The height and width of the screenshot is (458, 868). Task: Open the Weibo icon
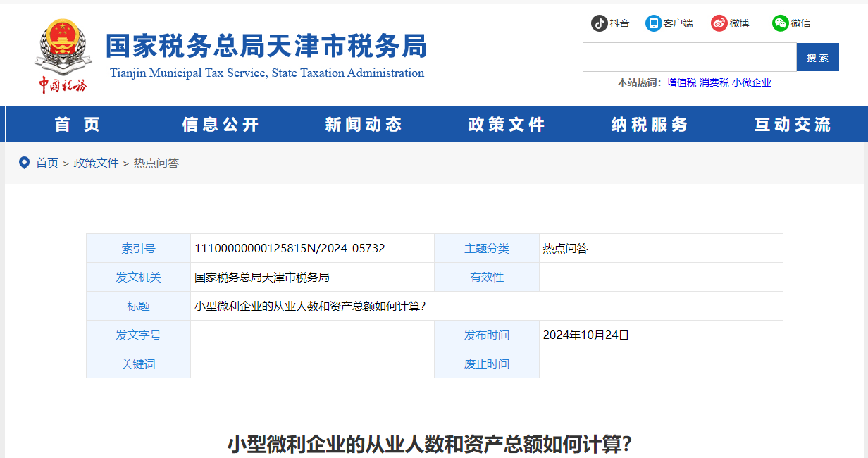coord(719,23)
